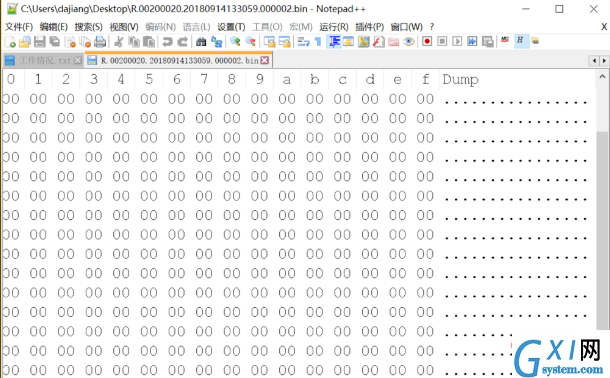Click the user defined language icon

click(348, 42)
